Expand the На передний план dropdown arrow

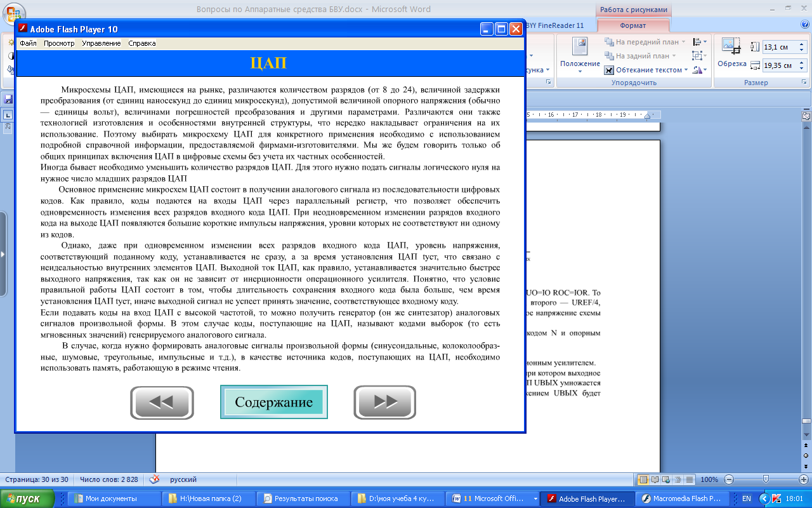[x=684, y=42]
